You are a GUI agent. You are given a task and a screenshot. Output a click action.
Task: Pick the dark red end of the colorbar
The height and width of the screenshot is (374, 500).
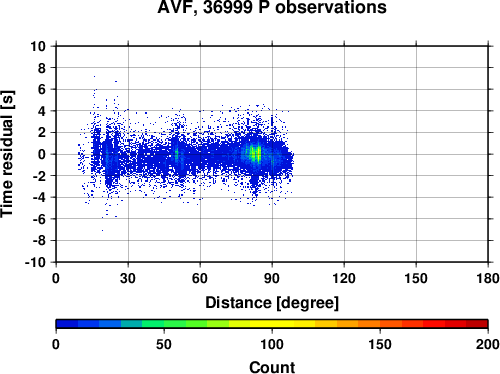point(477,324)
